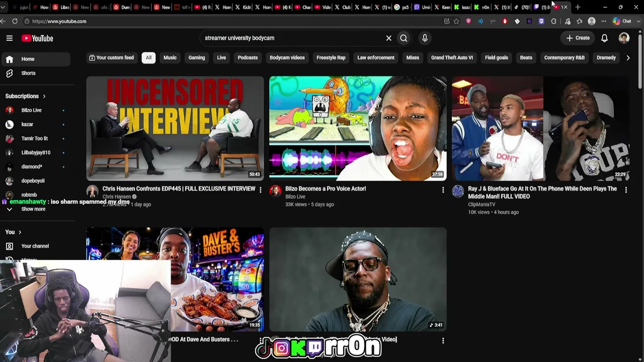644x362 pixels.
Task: Bookmark this page with the star icon
Action: click(456, 21)
